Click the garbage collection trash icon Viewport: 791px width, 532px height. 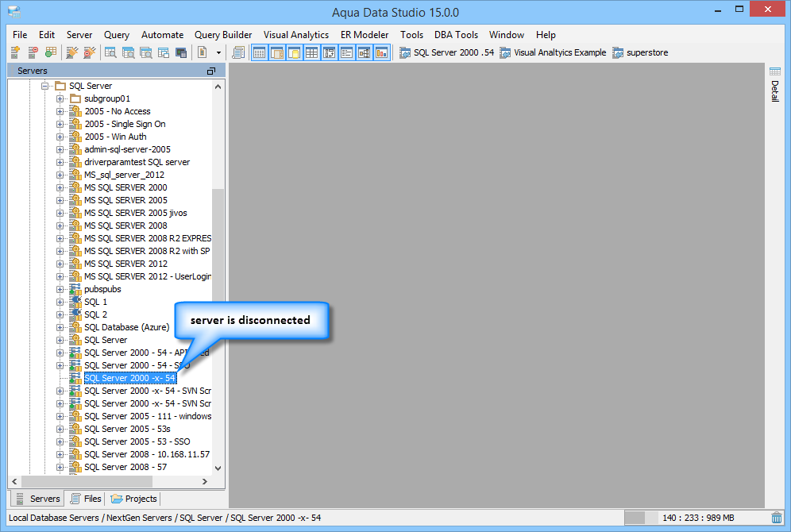coord(777,518)
